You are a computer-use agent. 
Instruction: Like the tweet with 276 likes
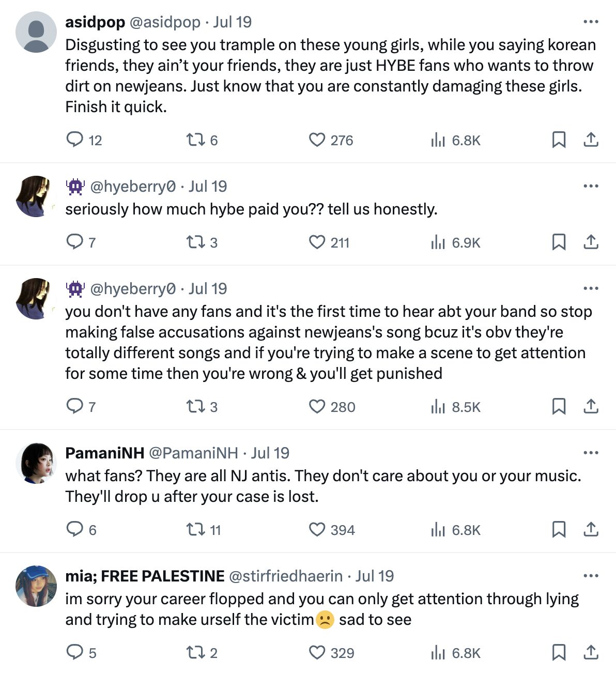pos(317,140)
